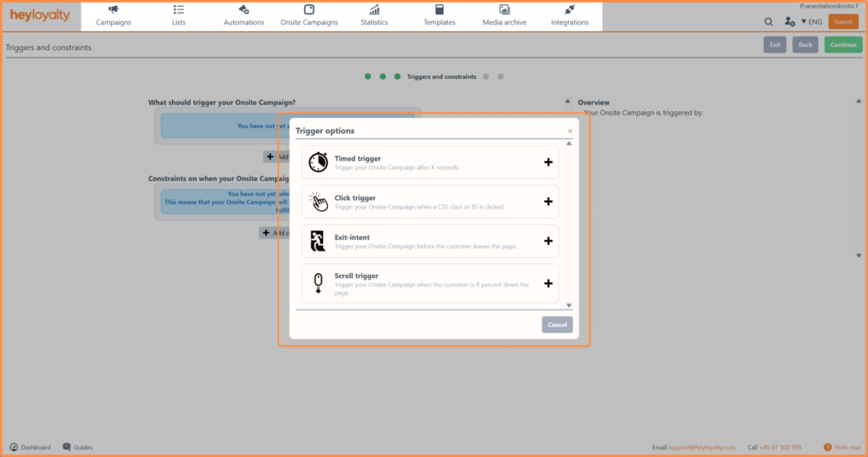The image size is (868, 457).
Task: Add the Scroll trigger with plus icon
Action: coord(548,283)
